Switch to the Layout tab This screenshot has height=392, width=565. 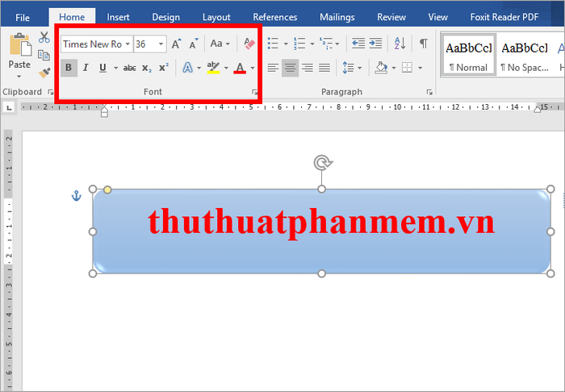coord(216,17)
